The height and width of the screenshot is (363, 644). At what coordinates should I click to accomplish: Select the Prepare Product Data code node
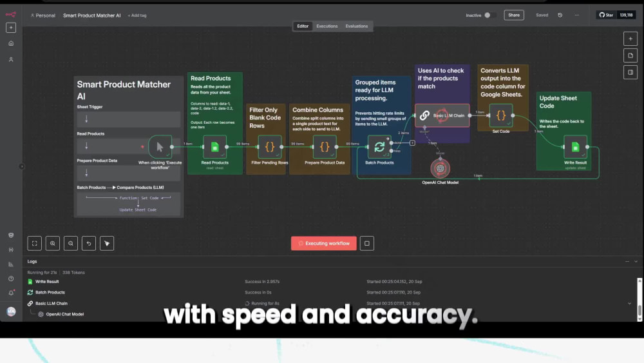point(325,147)
